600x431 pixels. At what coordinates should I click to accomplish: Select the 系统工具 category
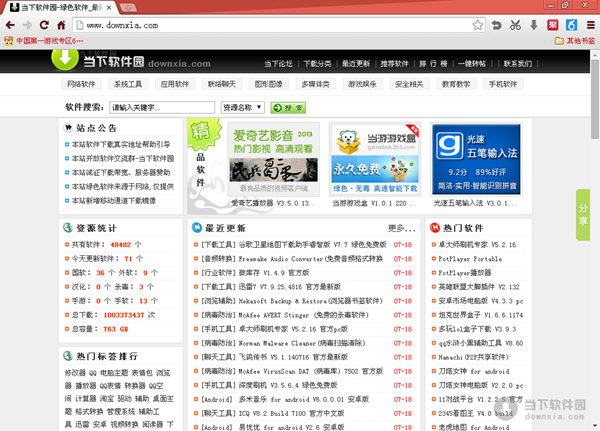click(128, 84)
